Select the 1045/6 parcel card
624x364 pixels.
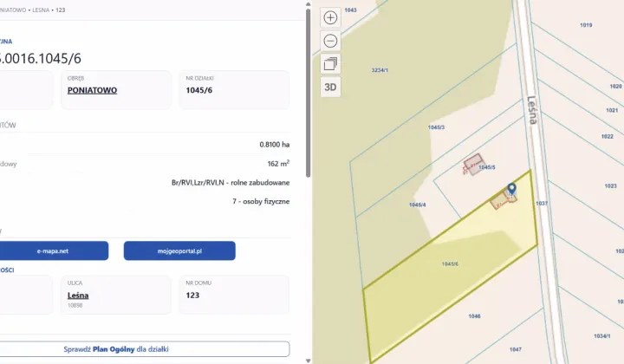click(234, 90)
